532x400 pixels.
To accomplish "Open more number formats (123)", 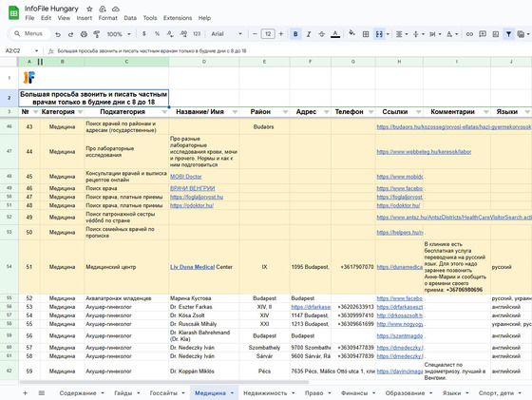I will pyautogui.click(x=197, y=34).
